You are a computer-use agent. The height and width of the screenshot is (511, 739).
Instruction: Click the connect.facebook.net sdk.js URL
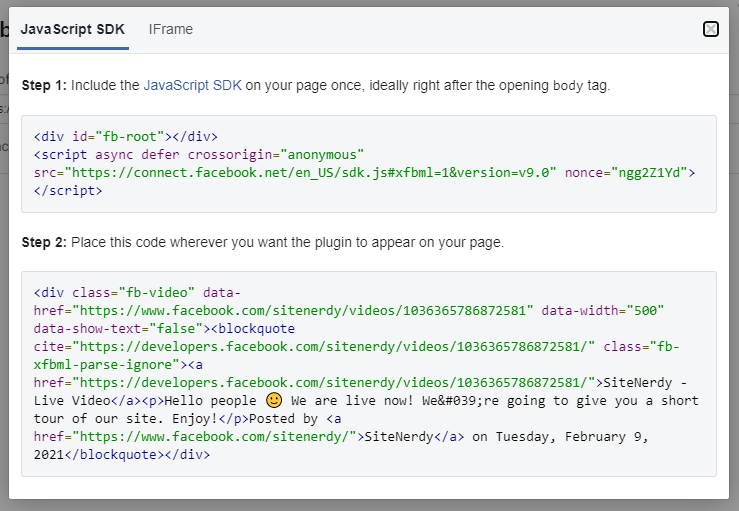[x=313, y=173]
